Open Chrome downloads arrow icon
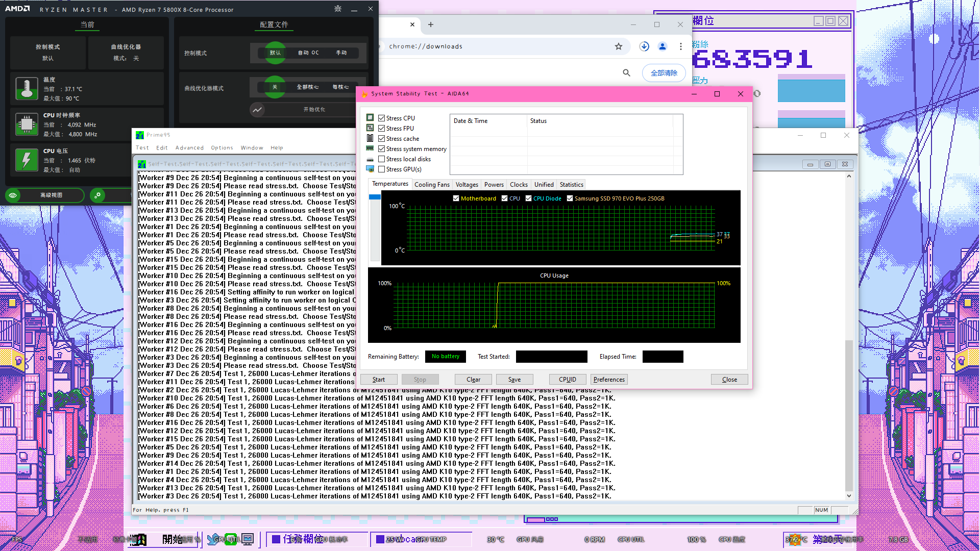Screen dimensions: 980x551 coord(644,46)
